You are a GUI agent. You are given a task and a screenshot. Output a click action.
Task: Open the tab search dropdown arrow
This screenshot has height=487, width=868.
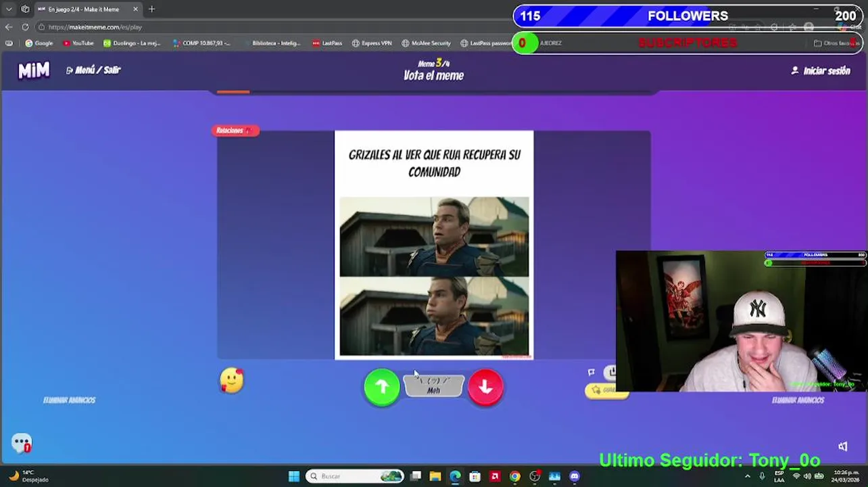(9, 9)
